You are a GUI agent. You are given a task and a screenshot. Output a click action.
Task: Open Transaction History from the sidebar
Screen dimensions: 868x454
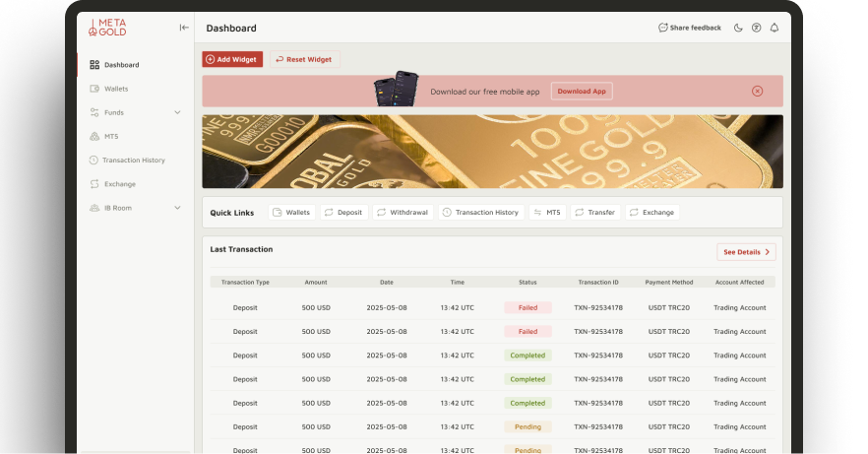click(134, 160)
